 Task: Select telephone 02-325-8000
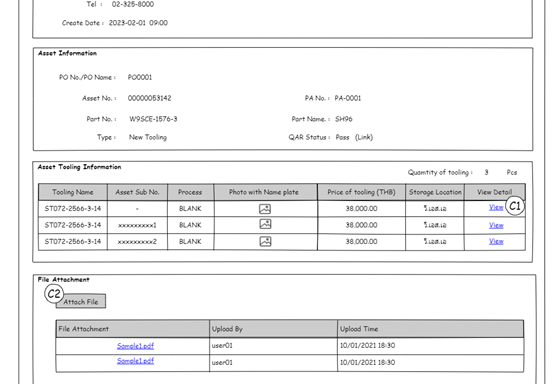click(133, 4)
